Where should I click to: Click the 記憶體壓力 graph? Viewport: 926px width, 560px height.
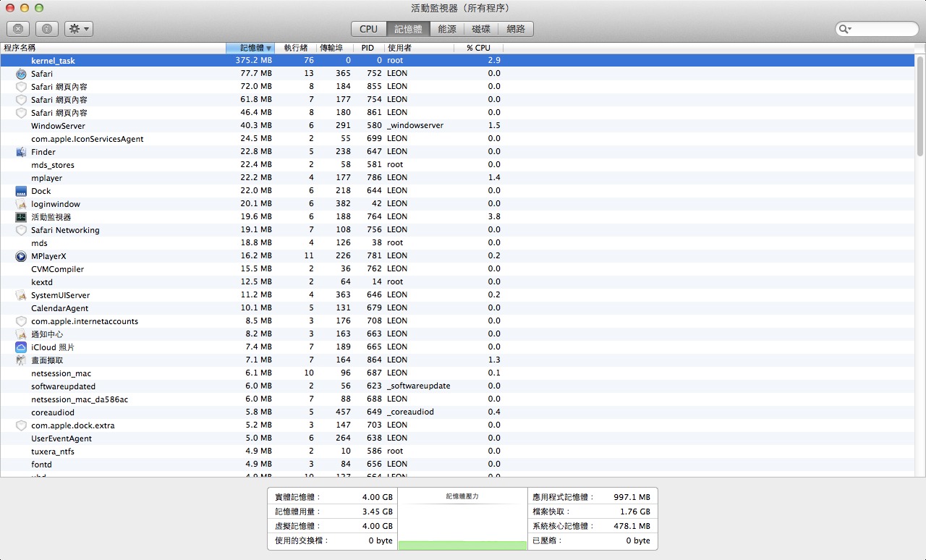tap(462, 519)
